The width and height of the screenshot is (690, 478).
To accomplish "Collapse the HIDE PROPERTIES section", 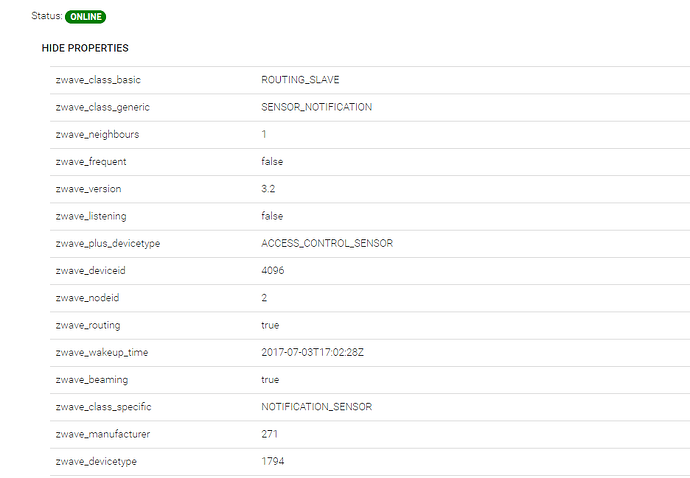I will pyautogui.click(x=85, y=48).
